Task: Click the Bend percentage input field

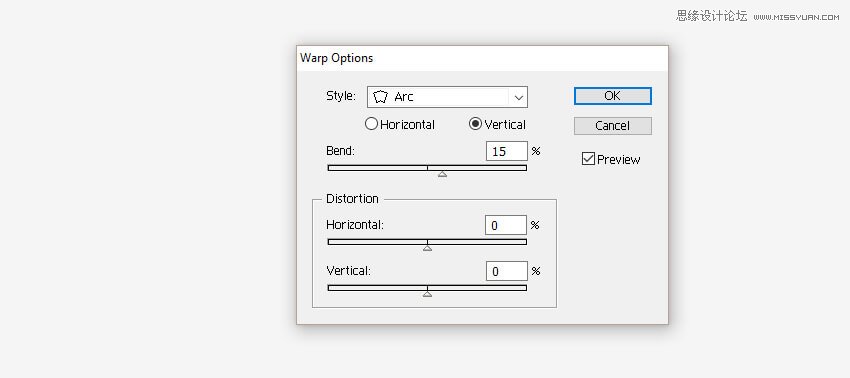Action: tap(507, 151)
